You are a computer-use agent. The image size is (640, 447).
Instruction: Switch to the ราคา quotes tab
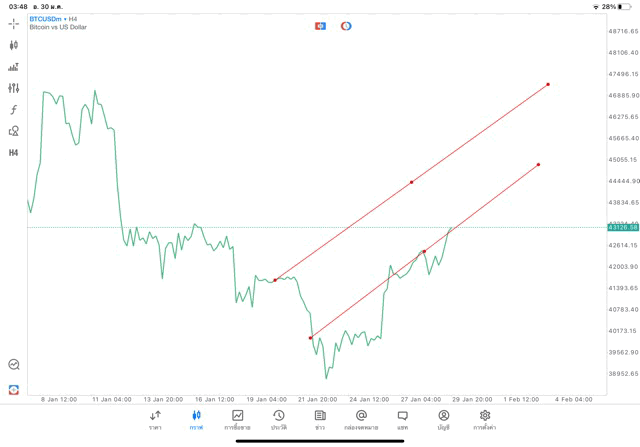(155, 420)
